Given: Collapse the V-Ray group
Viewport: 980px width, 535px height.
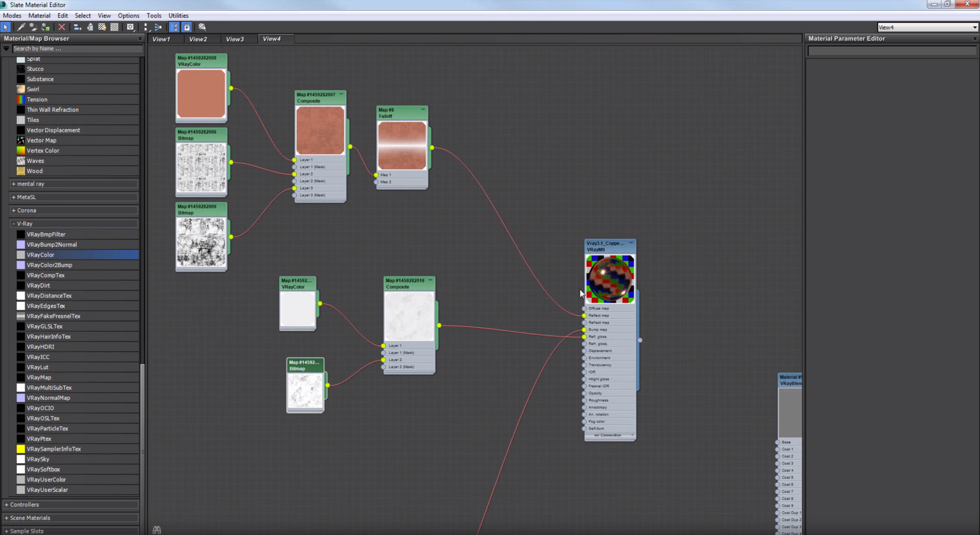Looking at the screenshot, I should tap(74, 224).
